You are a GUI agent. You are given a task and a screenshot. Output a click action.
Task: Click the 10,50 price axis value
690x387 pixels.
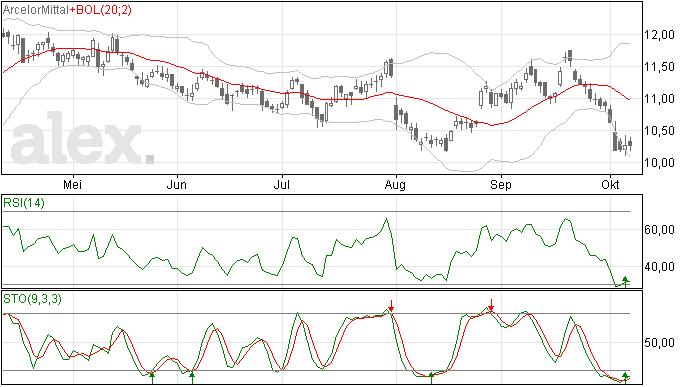pos(660,131)
